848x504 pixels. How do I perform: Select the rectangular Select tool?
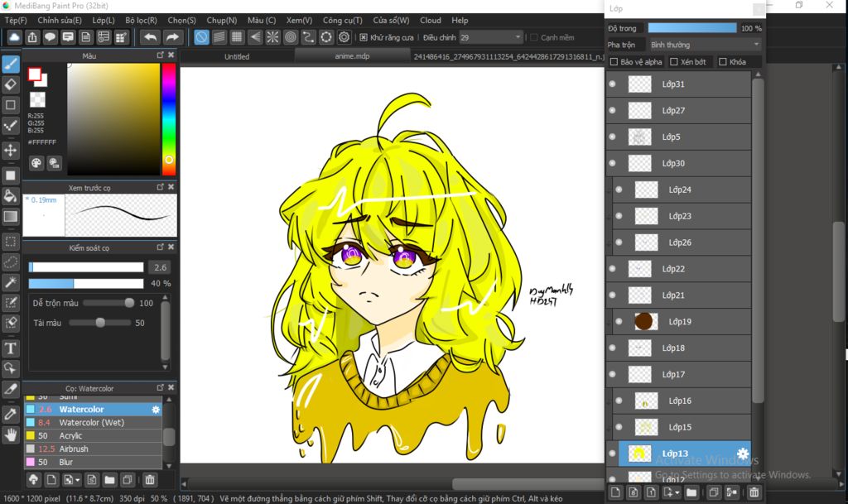point(11,242)
